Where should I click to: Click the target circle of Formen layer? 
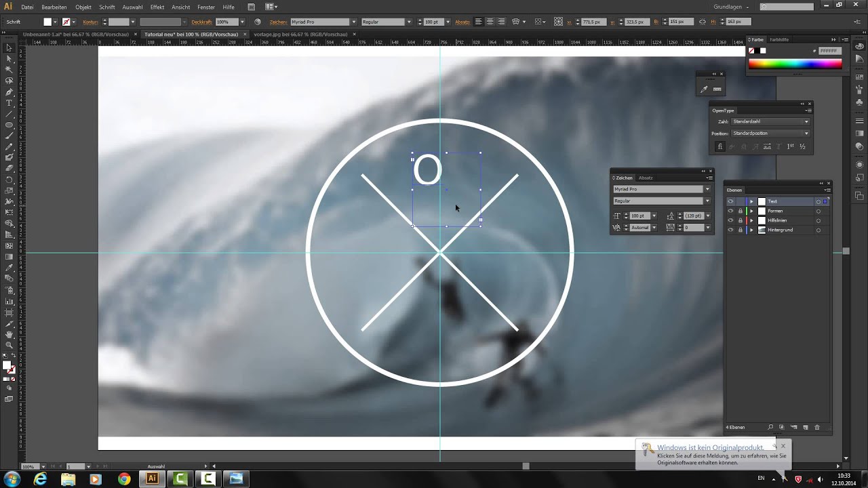[818, 211]
